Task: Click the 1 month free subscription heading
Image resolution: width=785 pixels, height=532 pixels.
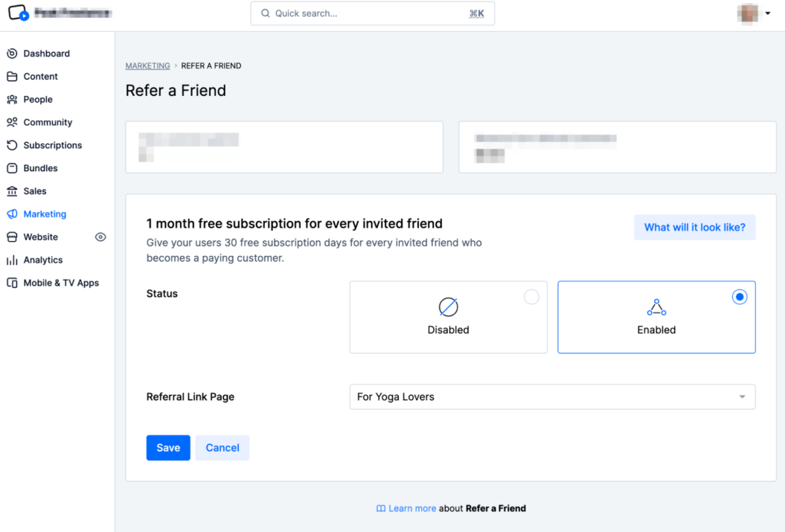Action: tap(295, 223)
